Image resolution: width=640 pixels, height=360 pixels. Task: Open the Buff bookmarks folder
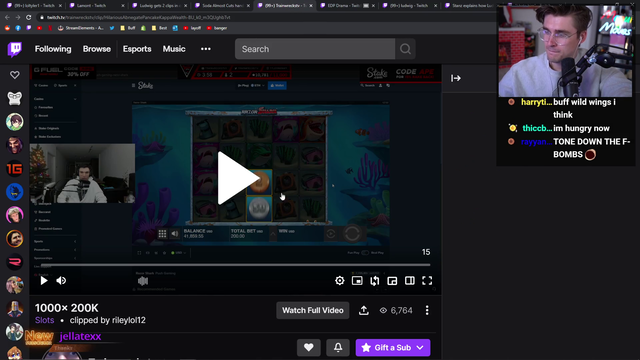127,28
